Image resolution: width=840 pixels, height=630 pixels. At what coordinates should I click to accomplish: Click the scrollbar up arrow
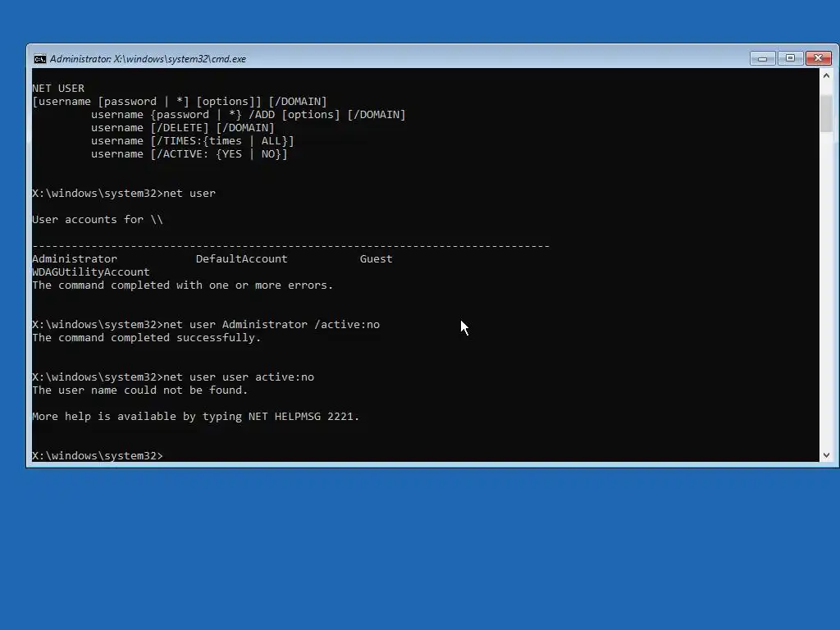pyautogui.click(x=826, y=75)
